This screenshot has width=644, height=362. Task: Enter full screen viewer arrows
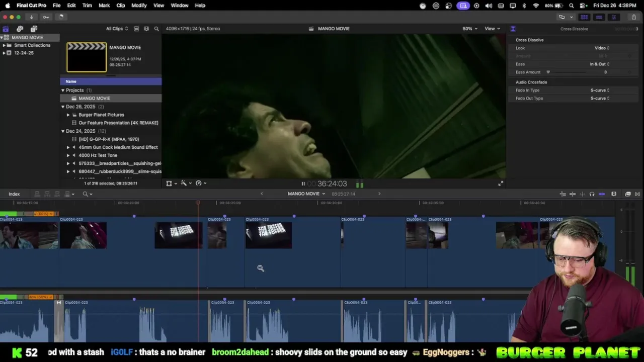click(500, 184)
